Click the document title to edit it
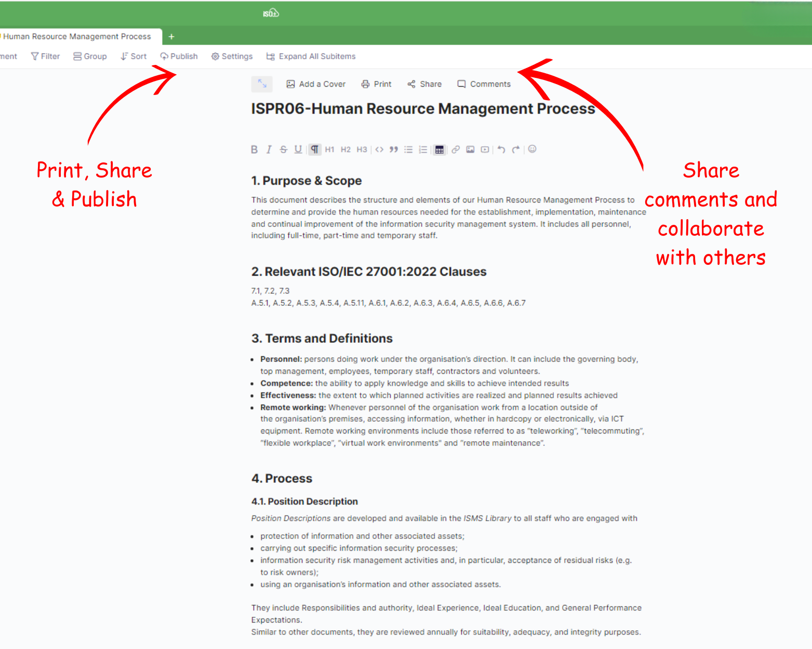812x649 pixels. tap(423, 109)
